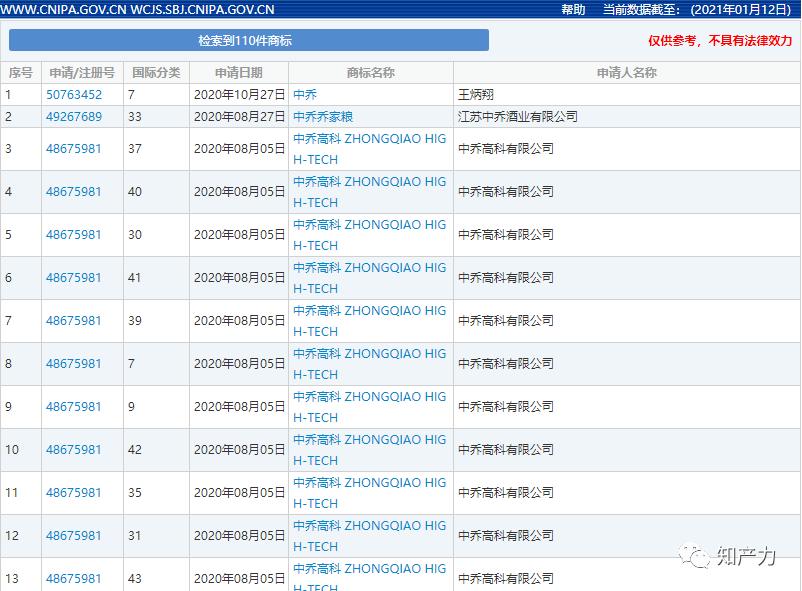Image resolution: width=802 pixels, height=591 pixels.
Task: Open trademark name 中乔
Action: pyautogui.click(x=305, y=95)
